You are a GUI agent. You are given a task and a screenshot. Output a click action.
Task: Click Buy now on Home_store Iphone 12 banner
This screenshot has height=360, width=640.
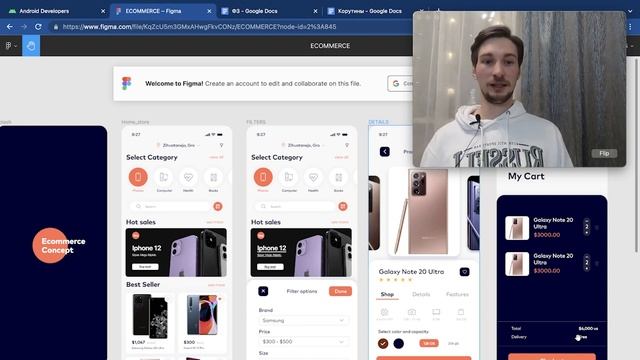pyautogui.click(x=145, y=267)
